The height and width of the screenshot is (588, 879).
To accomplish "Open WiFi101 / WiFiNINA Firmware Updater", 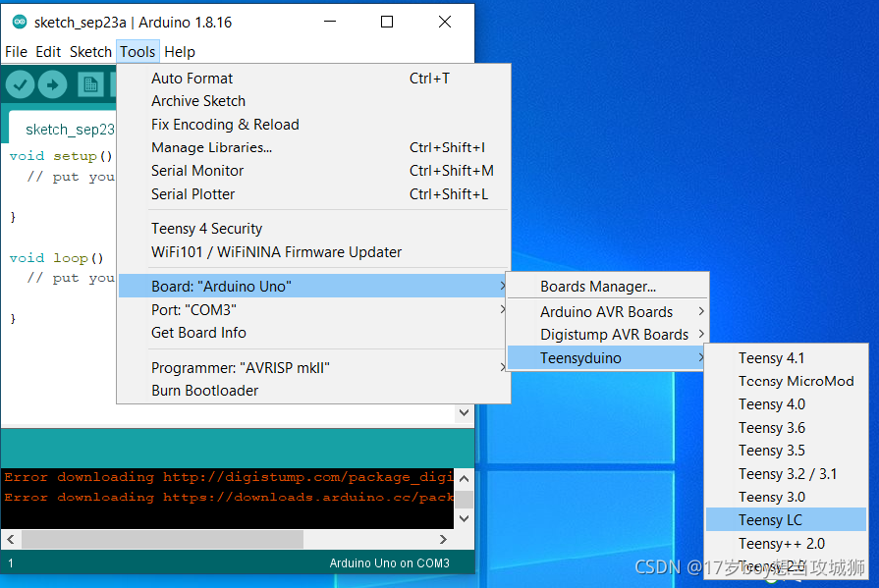I will (314, 252).
